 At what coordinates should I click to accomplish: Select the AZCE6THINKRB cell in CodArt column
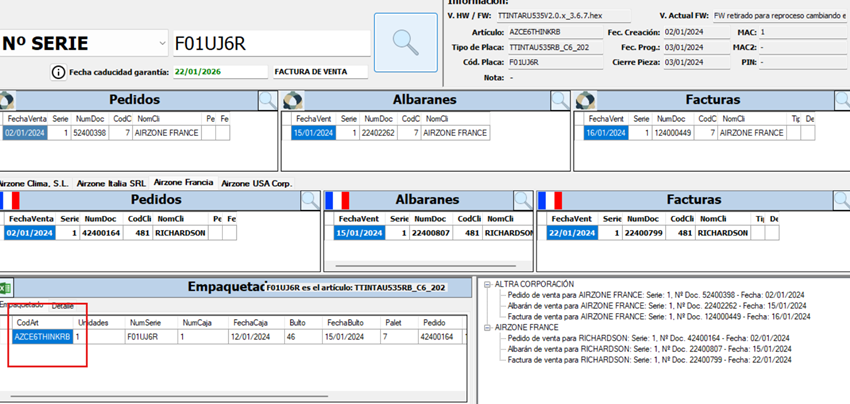click(x=43, y=337)
